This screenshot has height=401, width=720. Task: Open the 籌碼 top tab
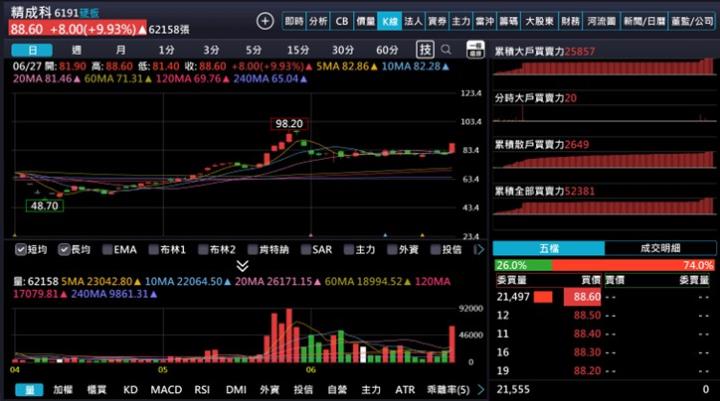509,21
